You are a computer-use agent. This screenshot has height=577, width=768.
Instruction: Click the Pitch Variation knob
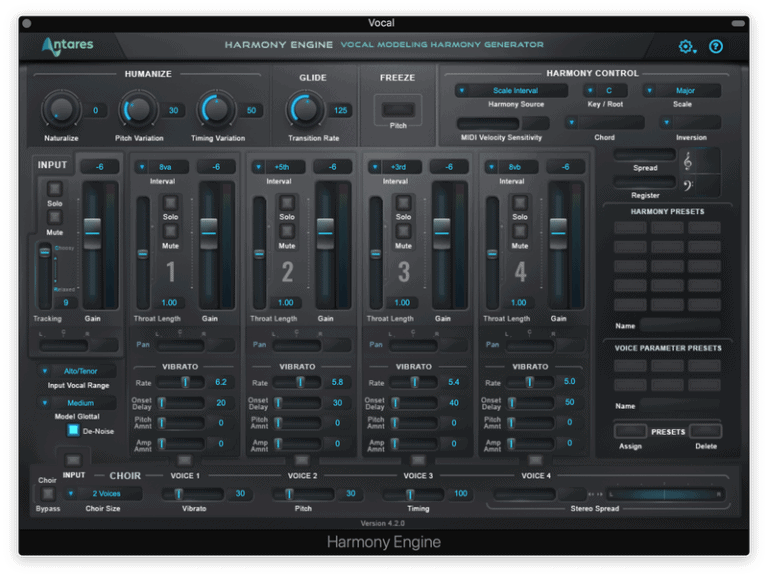coord(139,110)
